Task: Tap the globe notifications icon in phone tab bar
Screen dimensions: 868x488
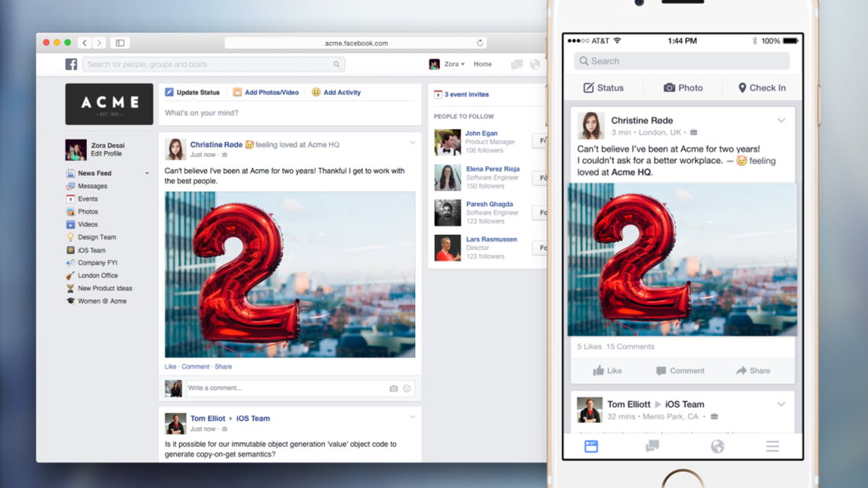Action: (718, 447)
